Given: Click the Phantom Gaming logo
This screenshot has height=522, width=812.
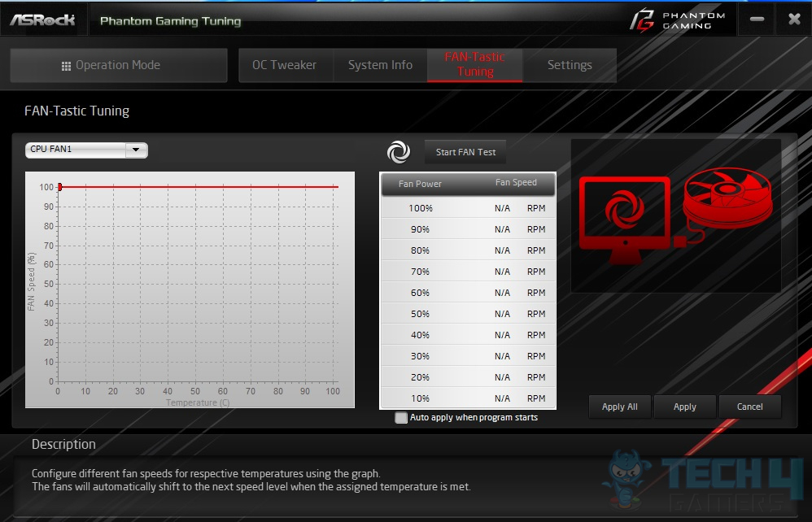Looking at the screenshot, I should (678, 20).
